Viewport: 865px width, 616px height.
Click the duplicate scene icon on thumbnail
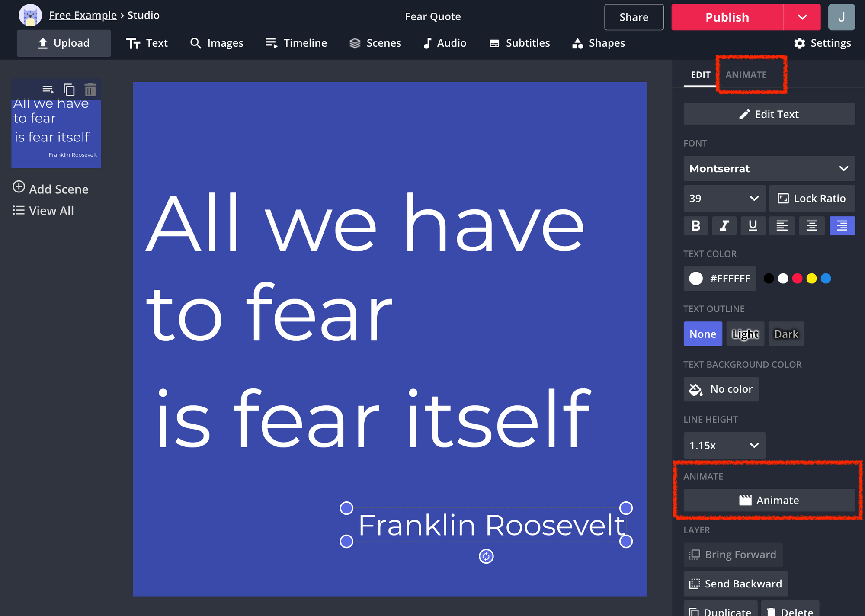coord(69,90)
